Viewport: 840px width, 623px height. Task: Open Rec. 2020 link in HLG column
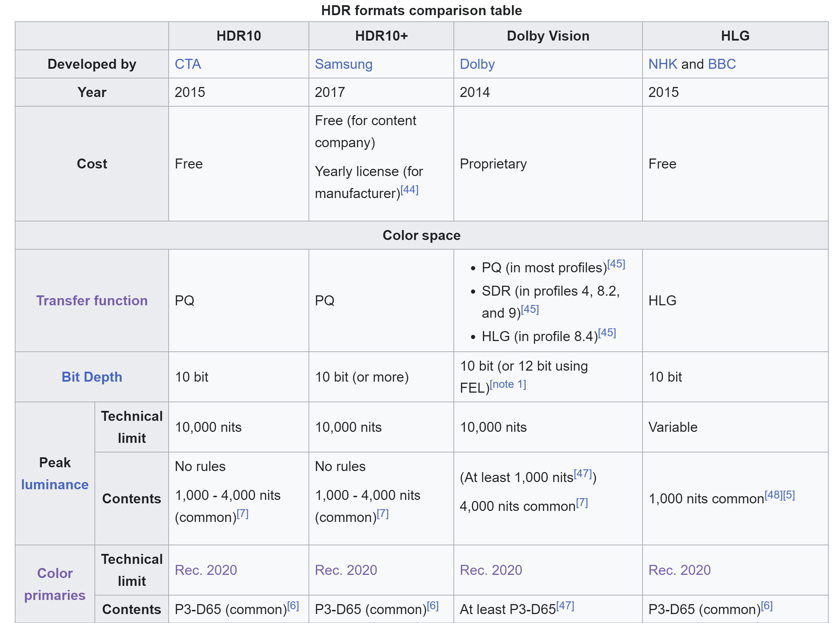679,570
